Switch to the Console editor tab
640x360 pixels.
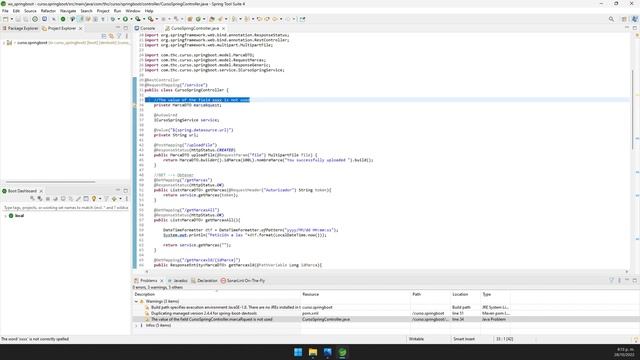tap(145, 28)
